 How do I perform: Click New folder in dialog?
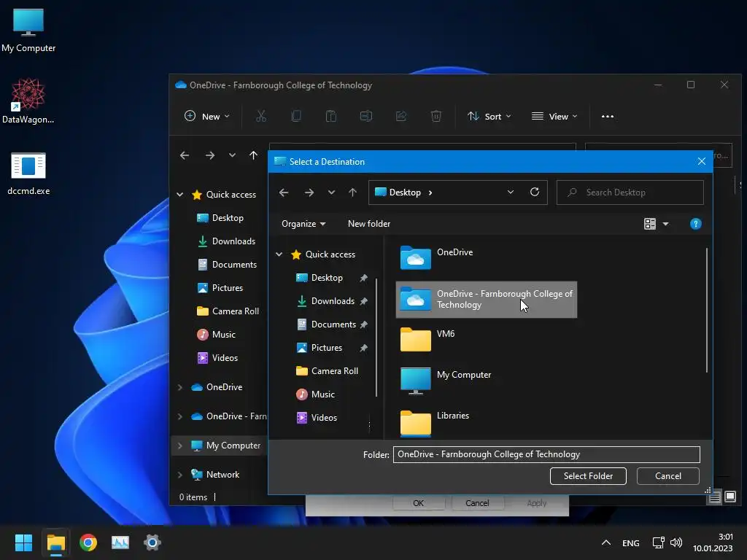(368, 224)
